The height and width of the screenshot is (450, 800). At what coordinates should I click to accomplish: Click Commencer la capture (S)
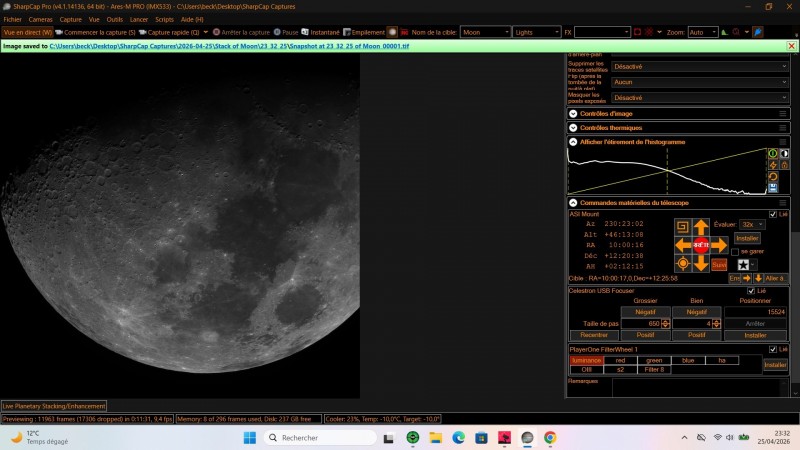95,32
